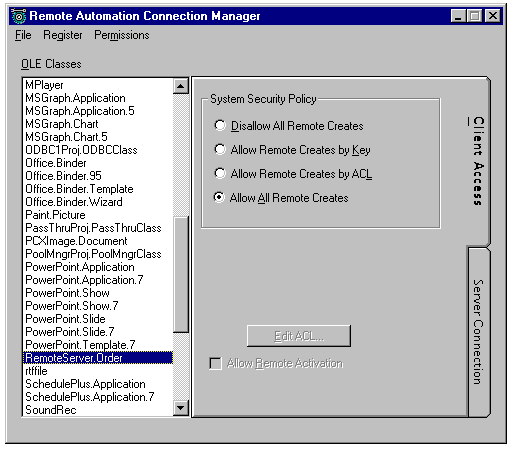Image resolution: width=513 pixels, height=449 pixels.
Task: Click the OLE Classes list scrollbar thumb
Action: coord(181,274)
